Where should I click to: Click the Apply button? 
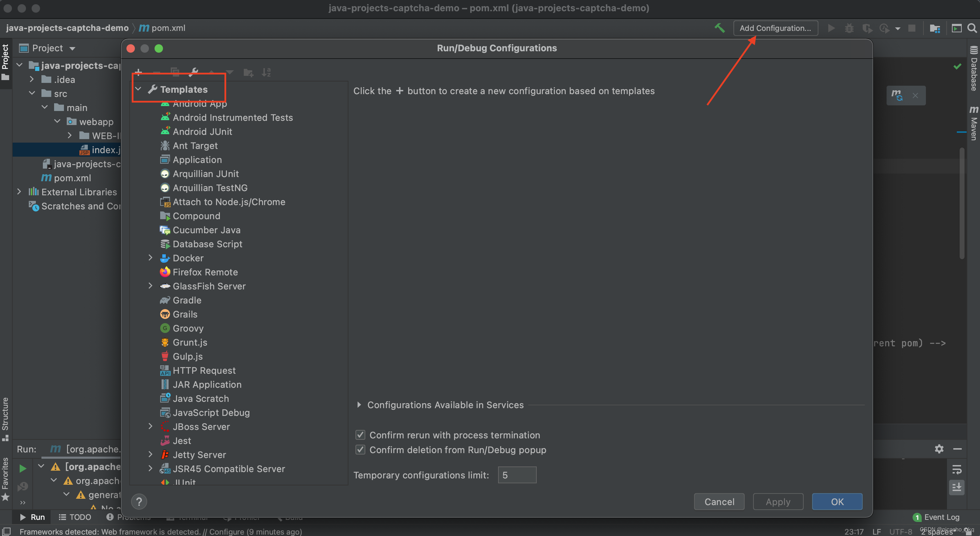778,501
